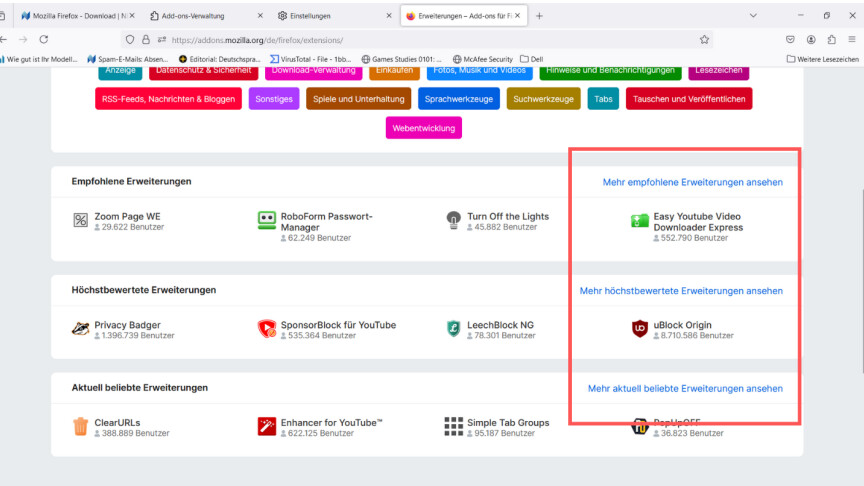
Task: Select the Download-Verwaltung category
Action: (314, 73)
